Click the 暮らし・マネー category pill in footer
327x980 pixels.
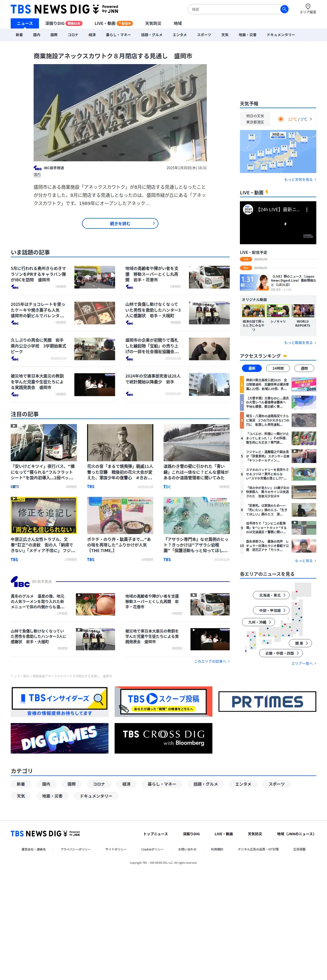coord(162,784)
